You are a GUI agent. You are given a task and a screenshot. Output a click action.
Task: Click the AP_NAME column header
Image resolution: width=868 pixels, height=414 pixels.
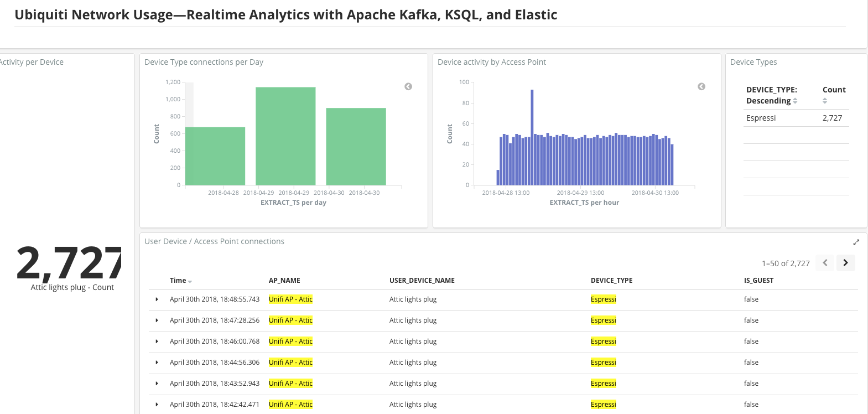coord(284,281)
